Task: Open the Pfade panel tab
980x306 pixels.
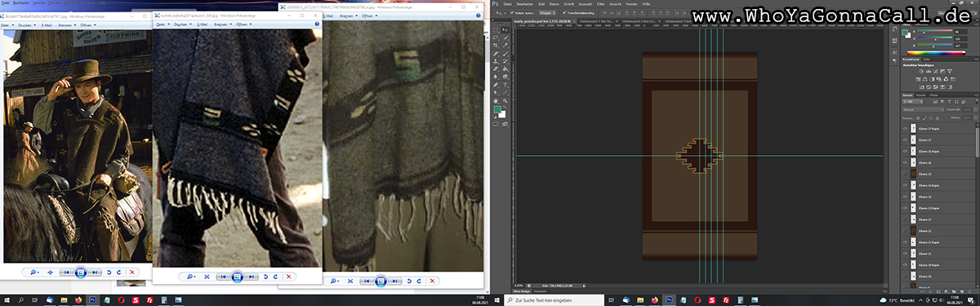Action: [x=934, y=95]
